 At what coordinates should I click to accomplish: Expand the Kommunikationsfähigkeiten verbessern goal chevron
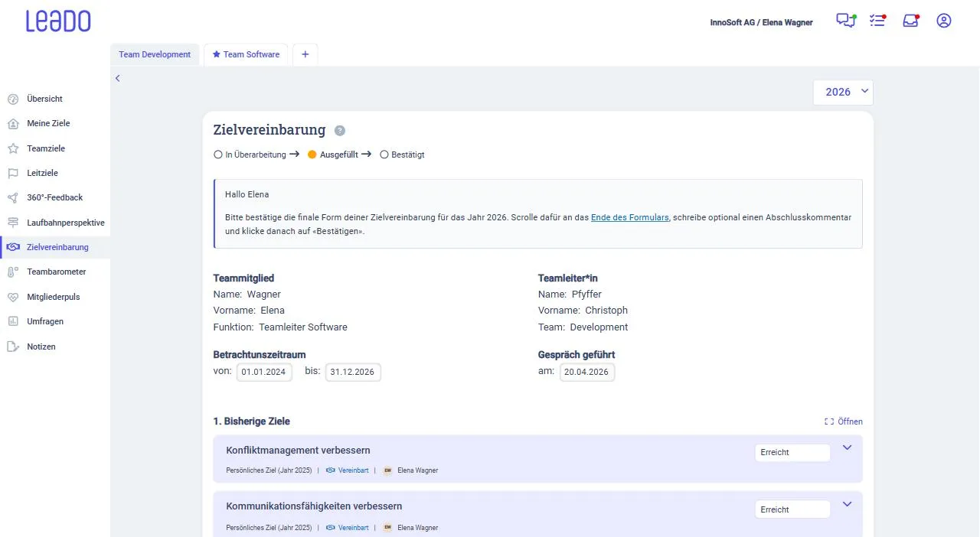847,505
